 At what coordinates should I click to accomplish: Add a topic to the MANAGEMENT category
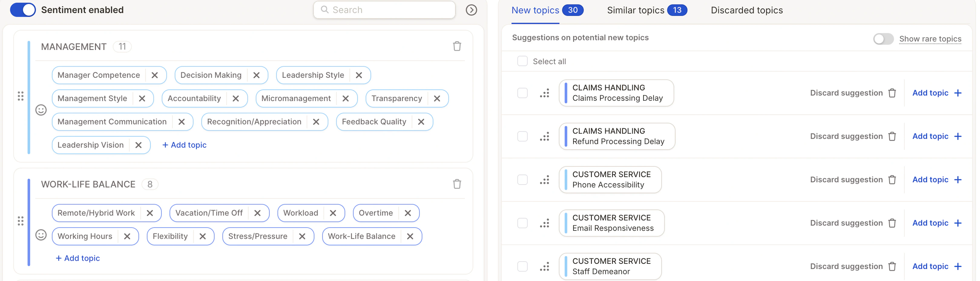tap(185, 145)
